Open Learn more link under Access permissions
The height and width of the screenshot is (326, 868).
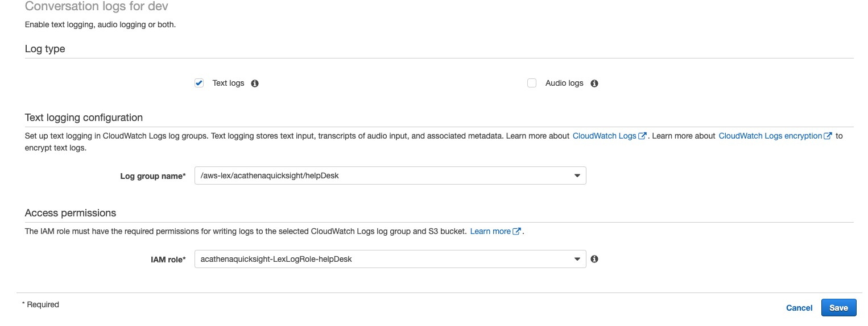490,232
